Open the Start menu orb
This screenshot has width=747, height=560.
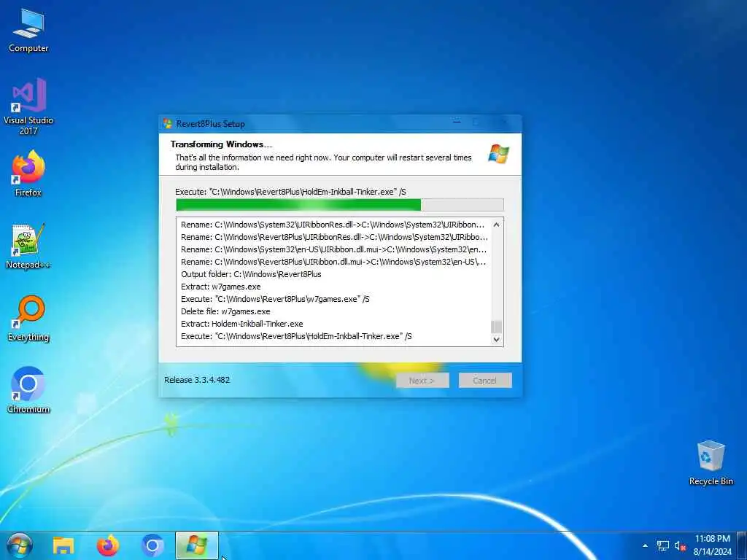tap(20, 545)
